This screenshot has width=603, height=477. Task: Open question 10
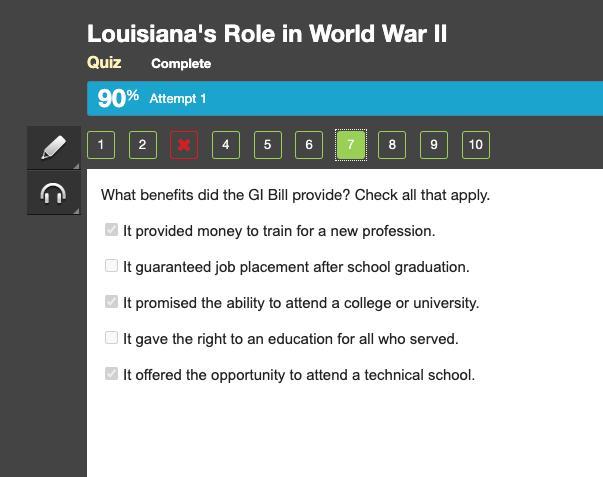point(476,145)
